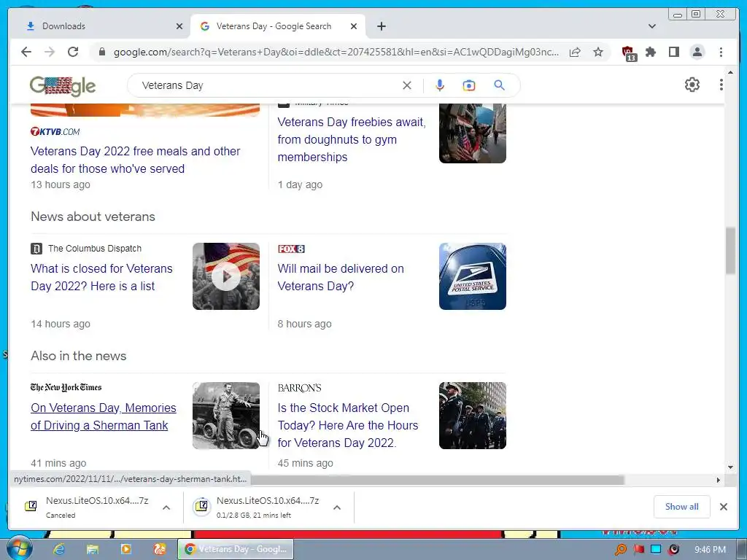This screenshot has width=747, height=560.
Task: Launch the media player from the taskbar
Action: [x=125, y=549]
